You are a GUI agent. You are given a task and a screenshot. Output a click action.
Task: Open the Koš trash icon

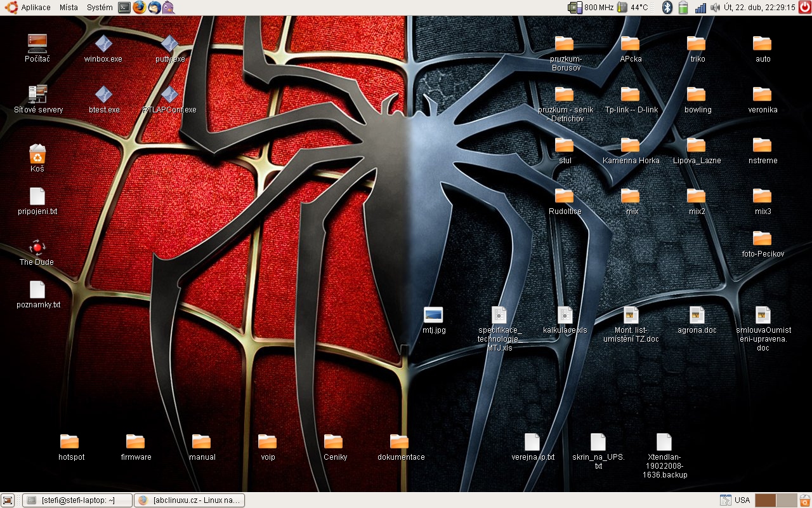[x=37, y=159]
